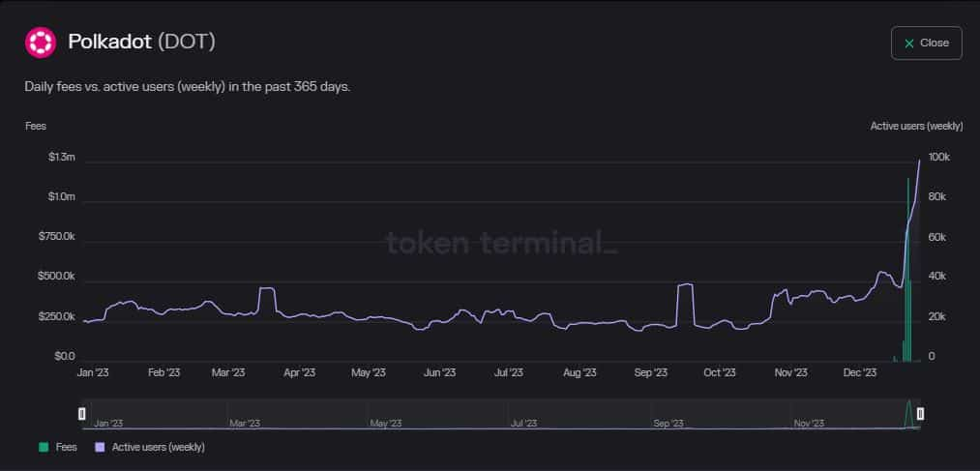
Task: Click the tallest green fees bar in December
Action: (908, 270)
